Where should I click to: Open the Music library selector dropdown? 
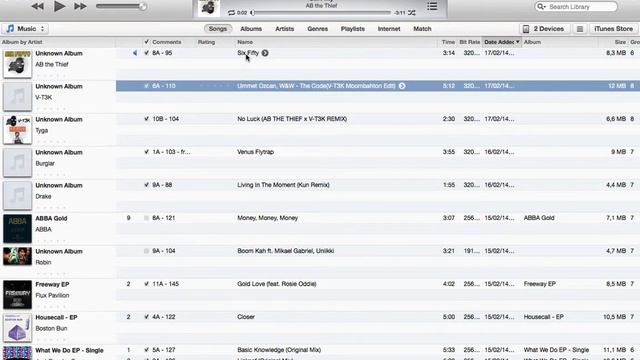tap(25, 29)
